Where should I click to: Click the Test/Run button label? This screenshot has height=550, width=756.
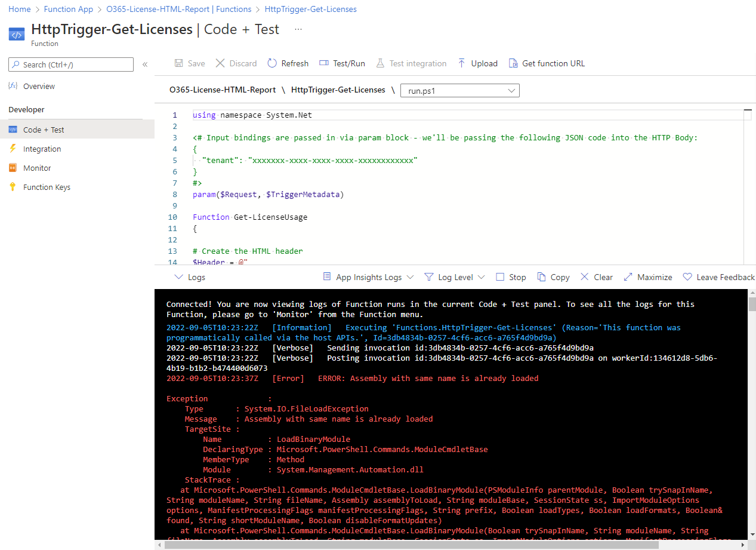tap(349, 63)
